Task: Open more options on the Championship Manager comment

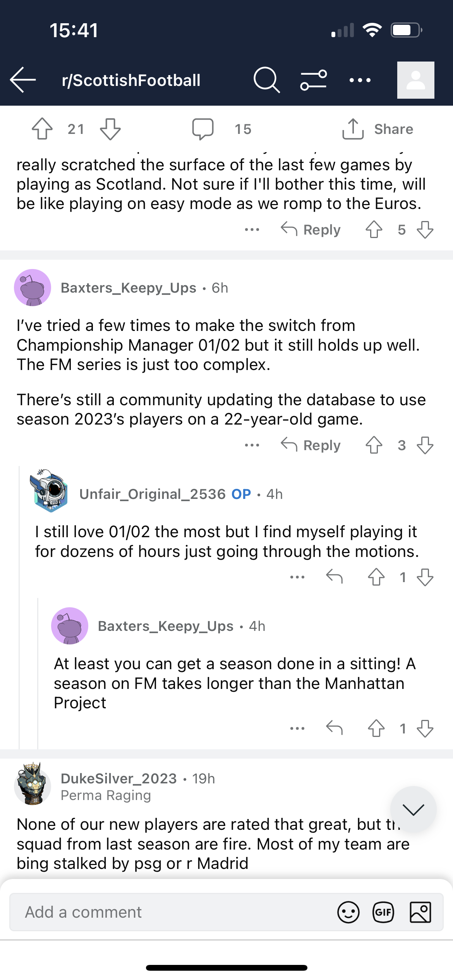Action: (252, 445)
